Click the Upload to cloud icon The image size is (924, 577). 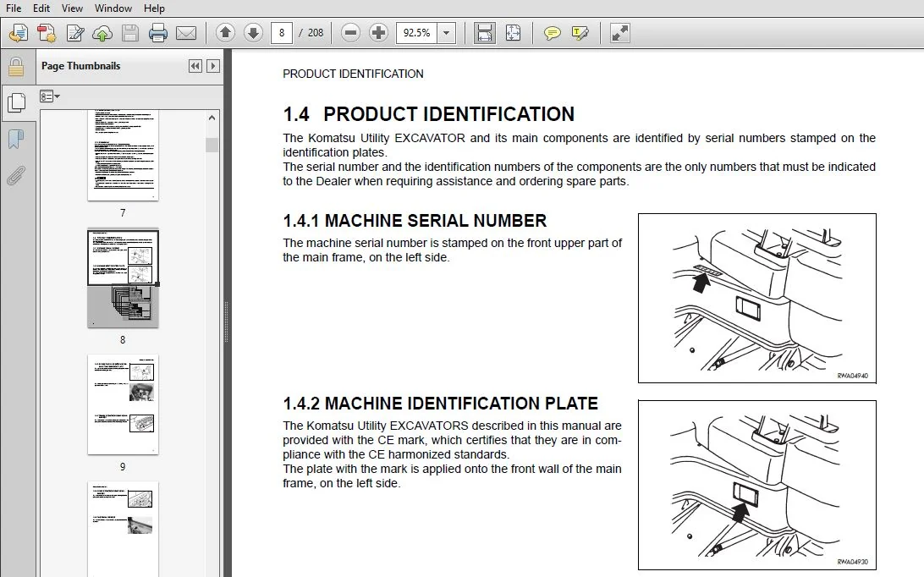pos(102,33)
